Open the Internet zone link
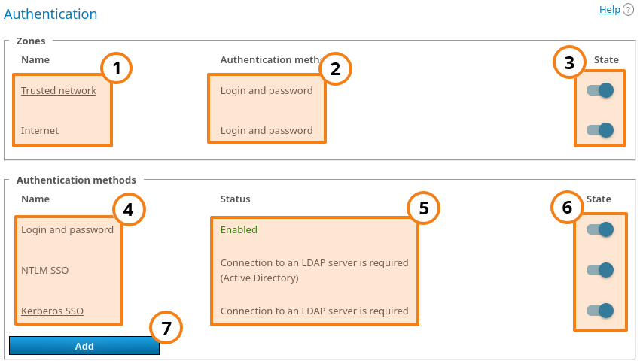 (x=40, y=131)
